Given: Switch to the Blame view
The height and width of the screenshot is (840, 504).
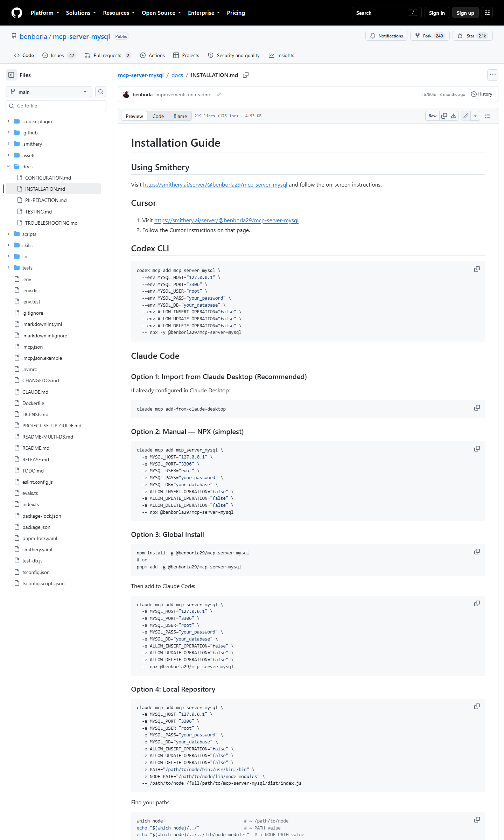Looking at the screenshot, I should click(x=180, y=116).
